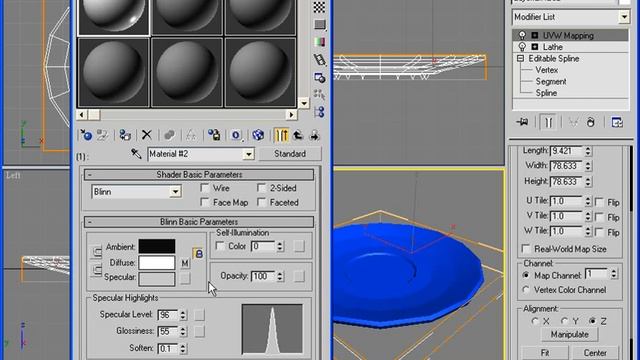Click Standard material type button

coord(290,154)
